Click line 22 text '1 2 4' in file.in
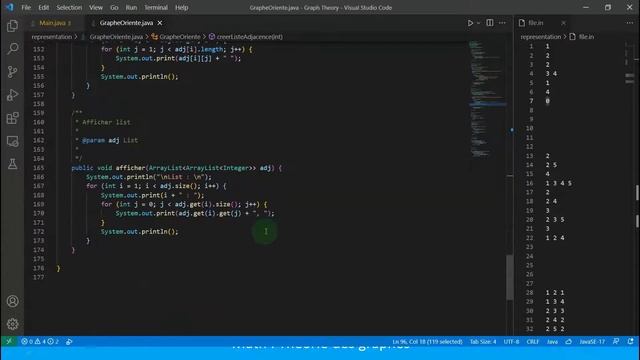This screenshot has height=360, width=640. click(x=555, y=238)
